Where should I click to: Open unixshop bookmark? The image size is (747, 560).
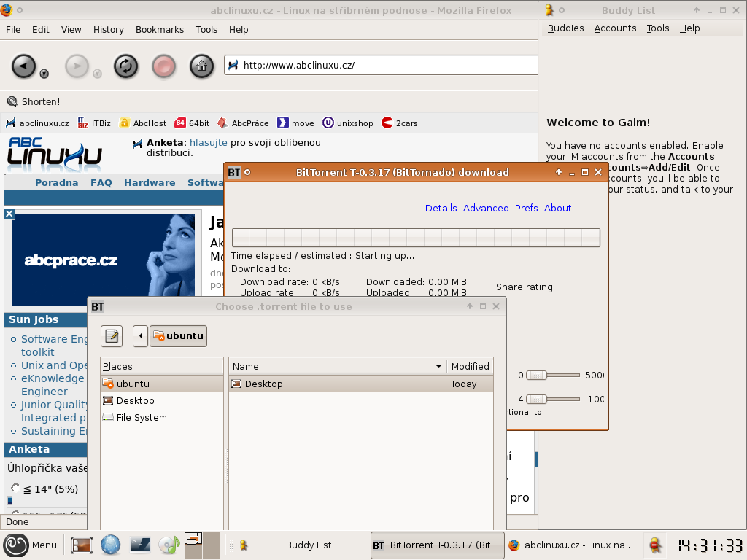(348, 122)
